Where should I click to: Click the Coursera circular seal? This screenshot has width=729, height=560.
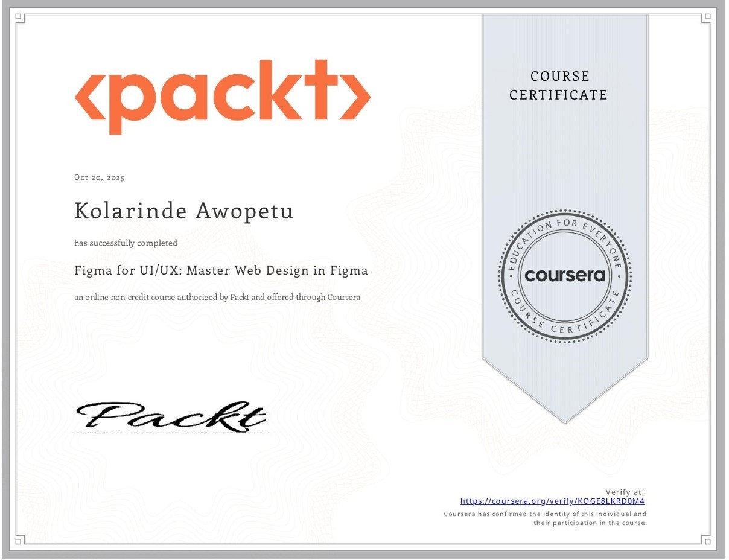click(x=565, y=276)
